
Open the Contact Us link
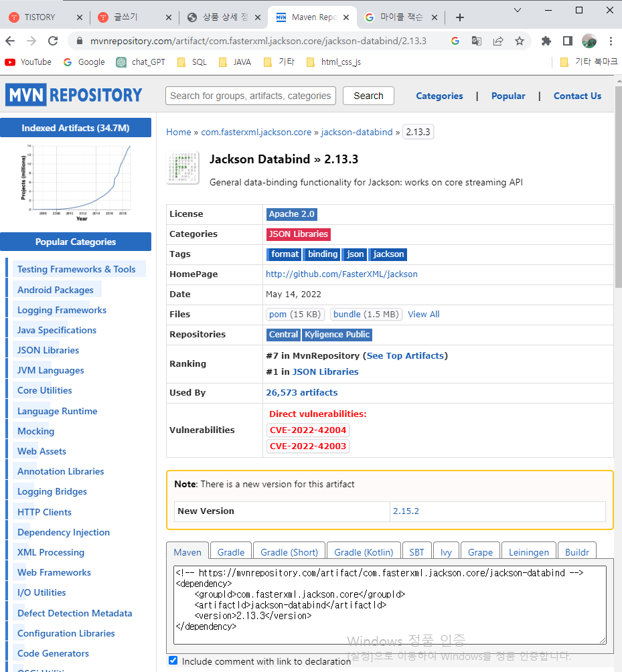pos(577,96)
